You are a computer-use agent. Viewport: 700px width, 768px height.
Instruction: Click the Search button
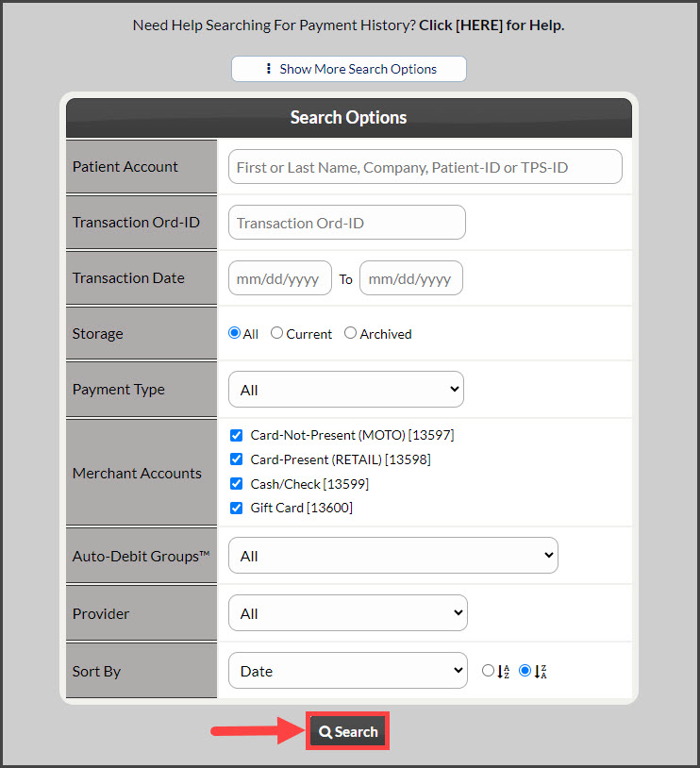coord(348,731)
